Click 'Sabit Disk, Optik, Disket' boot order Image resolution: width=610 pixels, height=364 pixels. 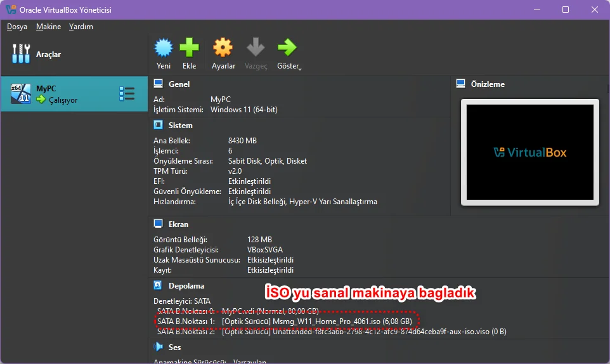[267, 161]
